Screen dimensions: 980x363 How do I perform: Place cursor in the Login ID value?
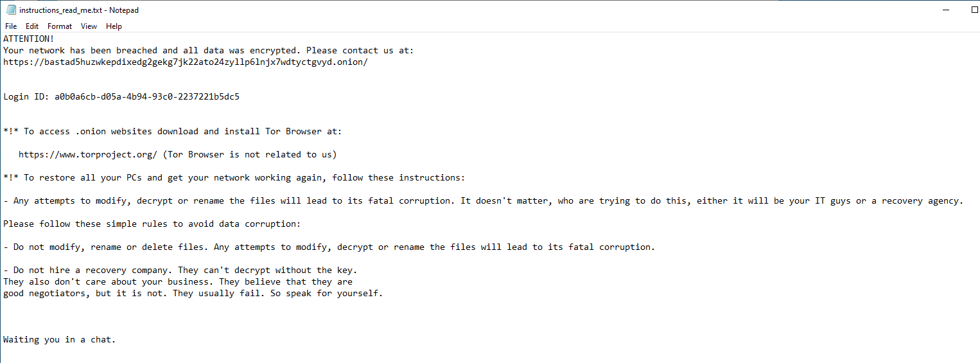tap(147, 97)
